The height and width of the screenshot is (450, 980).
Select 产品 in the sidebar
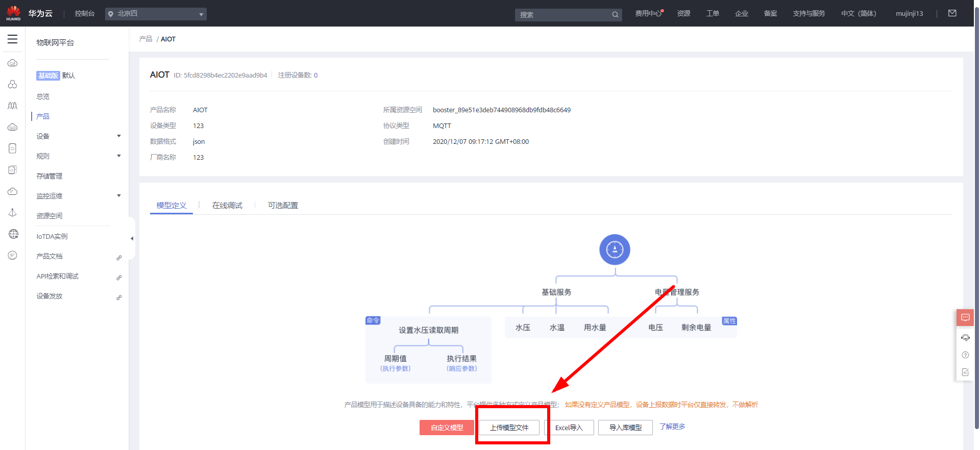[43, 116]
